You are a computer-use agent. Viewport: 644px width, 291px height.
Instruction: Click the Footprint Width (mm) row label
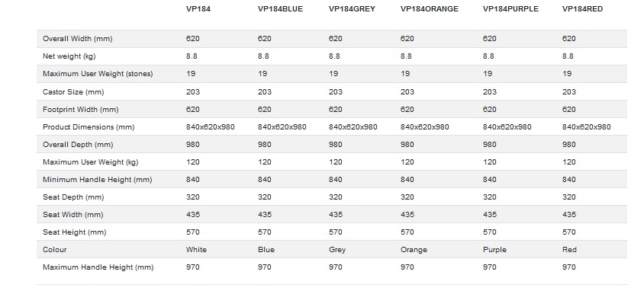pos(81,110)
